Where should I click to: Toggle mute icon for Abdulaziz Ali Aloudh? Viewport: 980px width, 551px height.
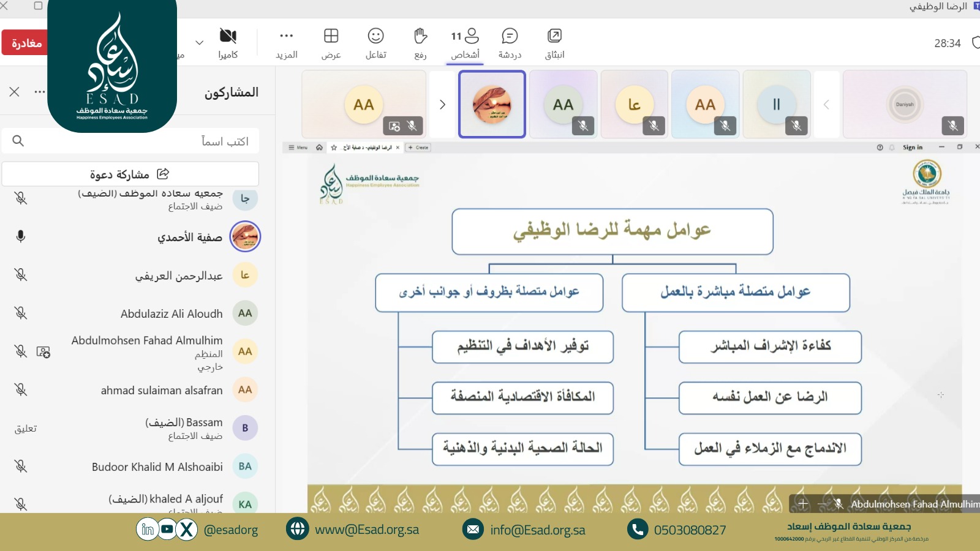tap(21, 313)
